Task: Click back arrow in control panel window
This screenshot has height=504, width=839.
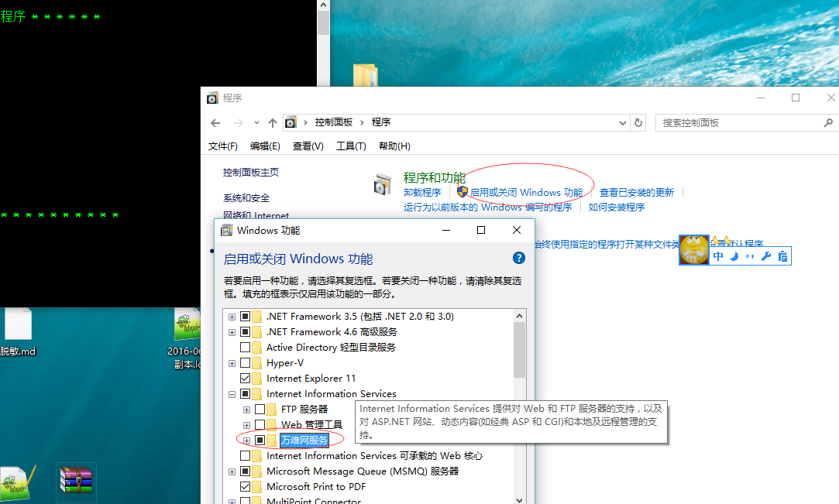Action: pos(215,123)
